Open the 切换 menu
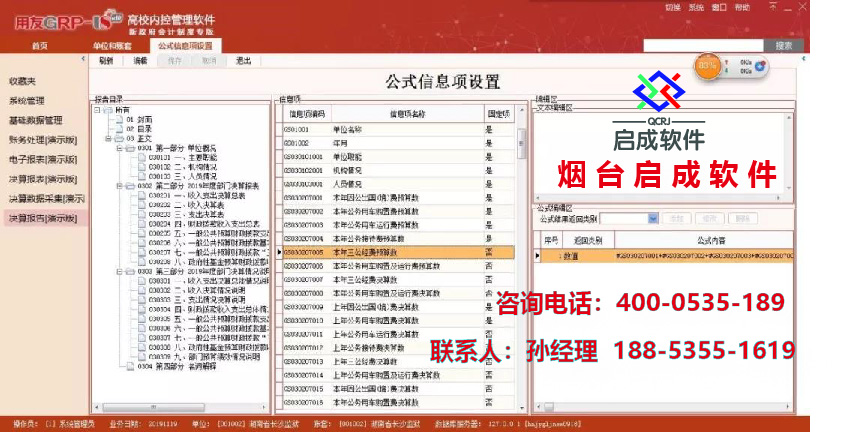The width and height of the screenshot is (842, 432). coord(673,8)
